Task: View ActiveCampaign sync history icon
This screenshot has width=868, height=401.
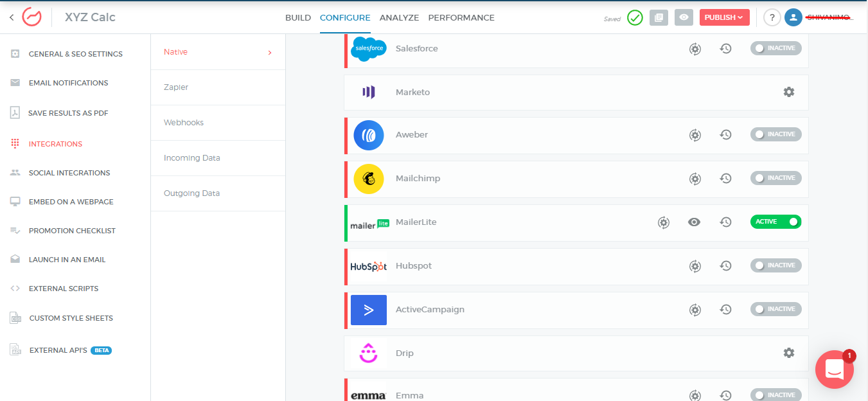Action: pyautogui.click(x=726, y=309)
